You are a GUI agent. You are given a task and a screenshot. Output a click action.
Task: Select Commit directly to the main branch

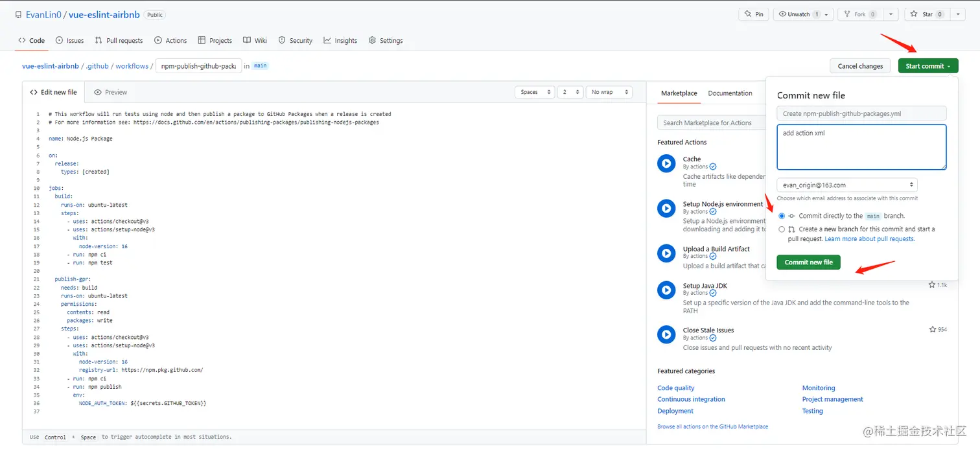[x=782, y=216]
